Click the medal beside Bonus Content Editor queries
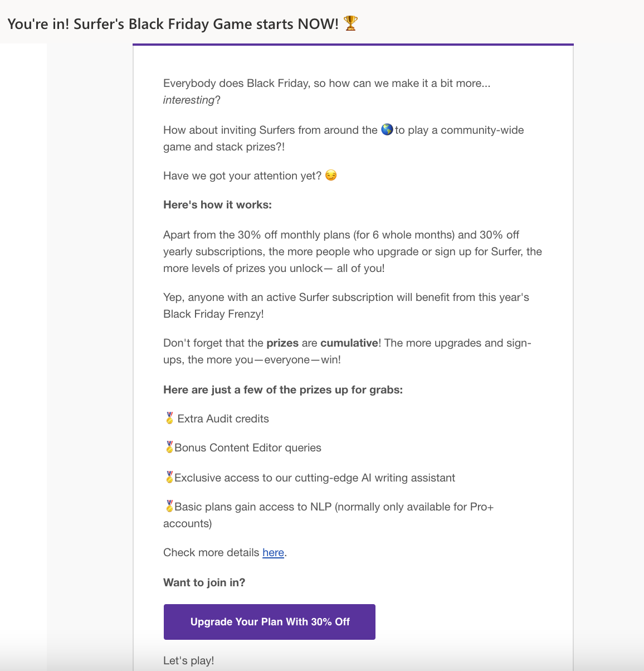Image resolution: width=644 pixels, height=671 pixels. (169, 448)
